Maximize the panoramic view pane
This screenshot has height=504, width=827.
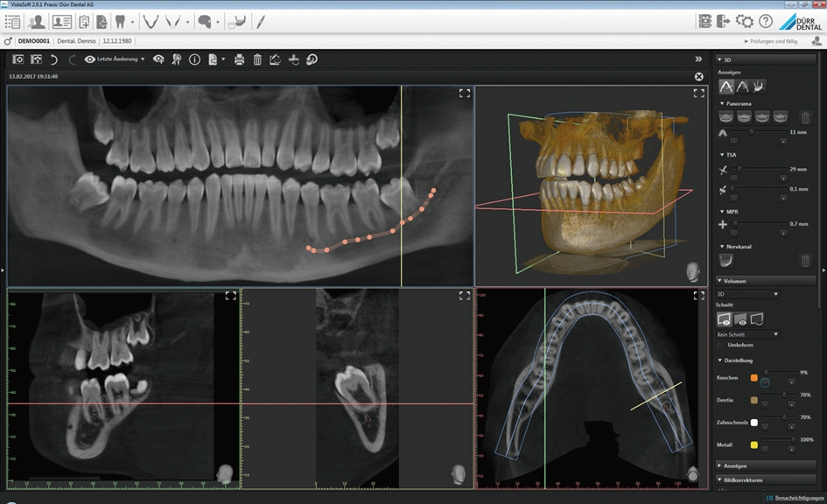tap(465, 94)
